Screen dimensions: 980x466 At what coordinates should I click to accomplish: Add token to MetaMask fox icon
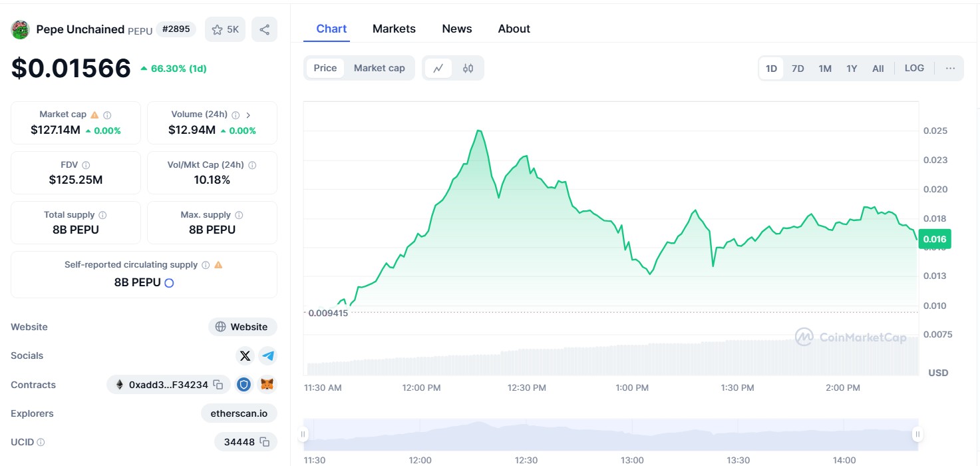tap(267, 385)
